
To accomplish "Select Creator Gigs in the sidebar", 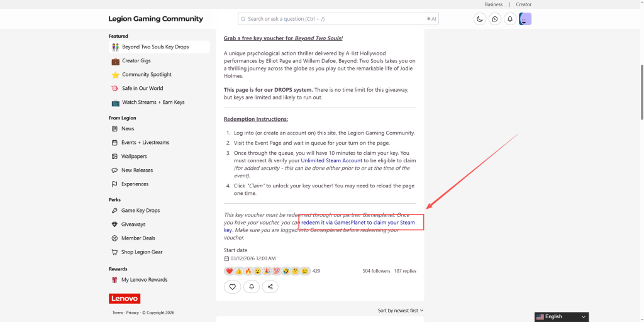I will click(x=136, y=61).
